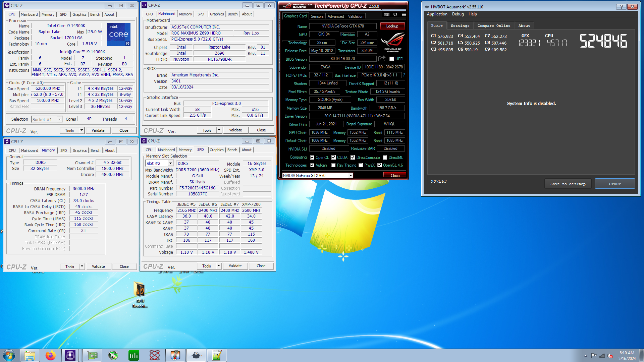
Task: Switch to the Advanced tab in GPU-Z
Action: pos(336,16)
